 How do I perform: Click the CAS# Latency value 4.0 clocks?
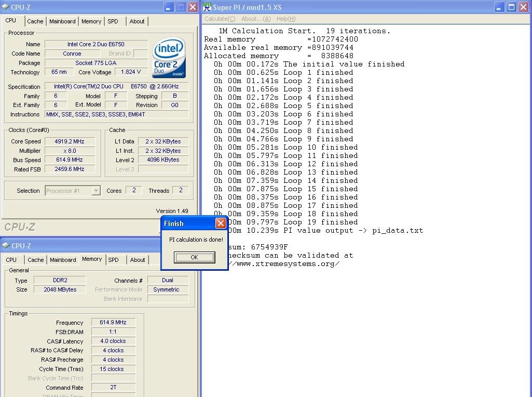pyautogui.click(x=113, y=341)
